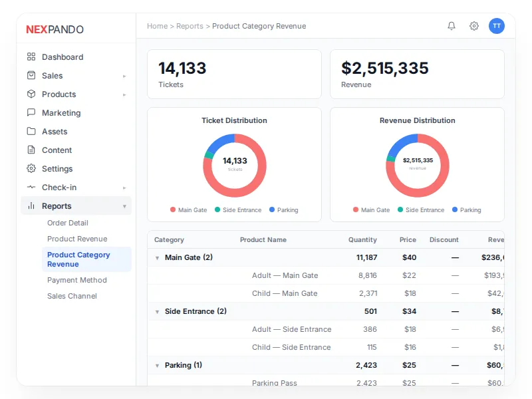
Task: Click the $2,515,335 Revenue summary card
Action: [x=418, y=74]
